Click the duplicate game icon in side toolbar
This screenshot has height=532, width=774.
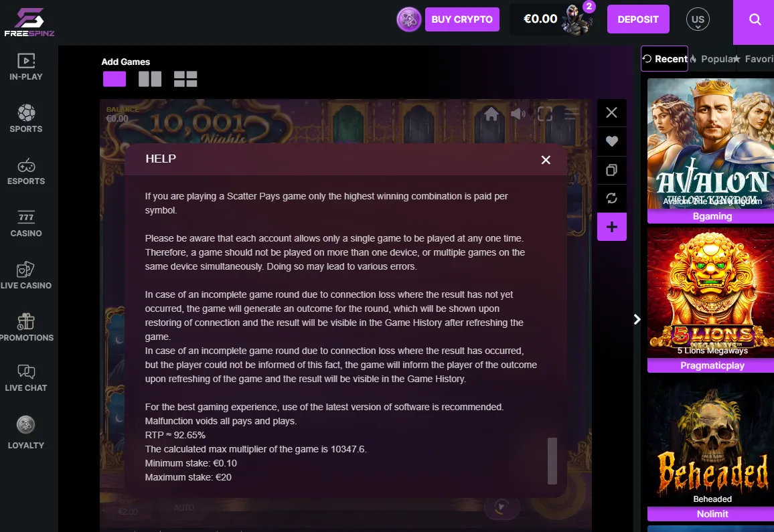(x=611, y=170)
